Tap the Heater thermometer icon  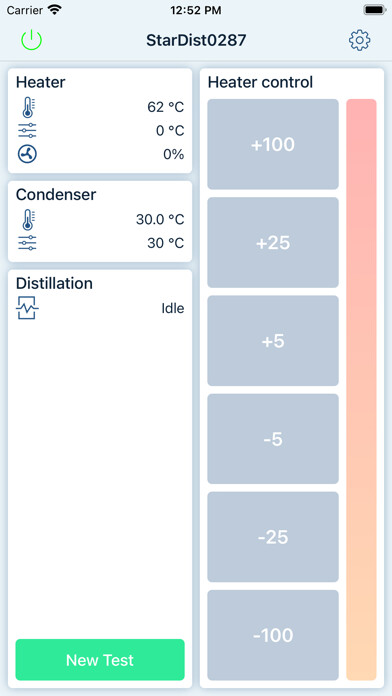tap(28, 107)
